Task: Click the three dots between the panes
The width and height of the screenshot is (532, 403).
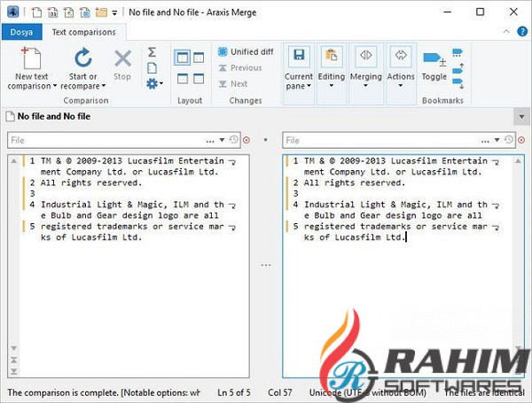Action: [266, 265]
